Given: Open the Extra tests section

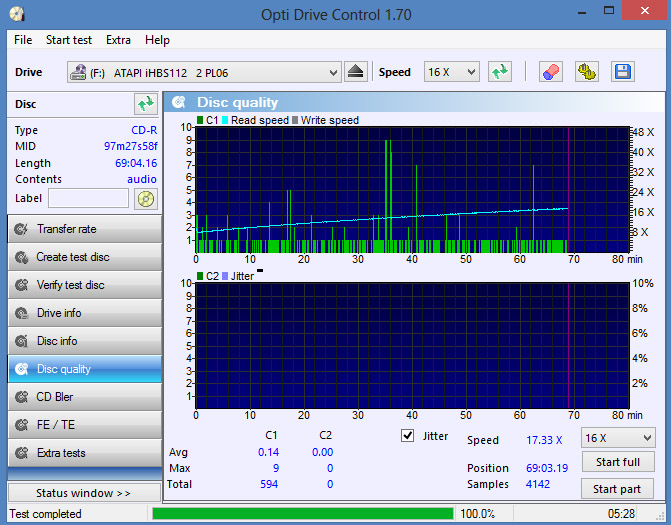Looking at the screenshot, I should 85,453.
